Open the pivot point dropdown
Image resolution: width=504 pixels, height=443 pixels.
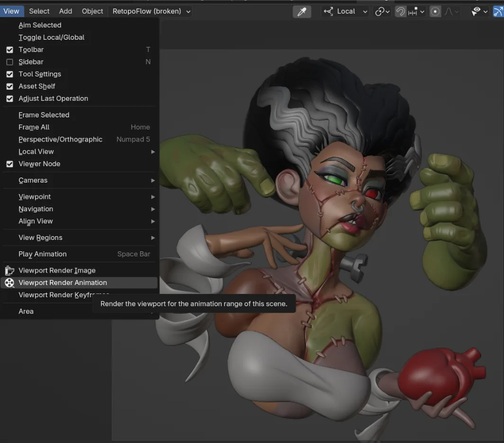(x=383, y=12)
